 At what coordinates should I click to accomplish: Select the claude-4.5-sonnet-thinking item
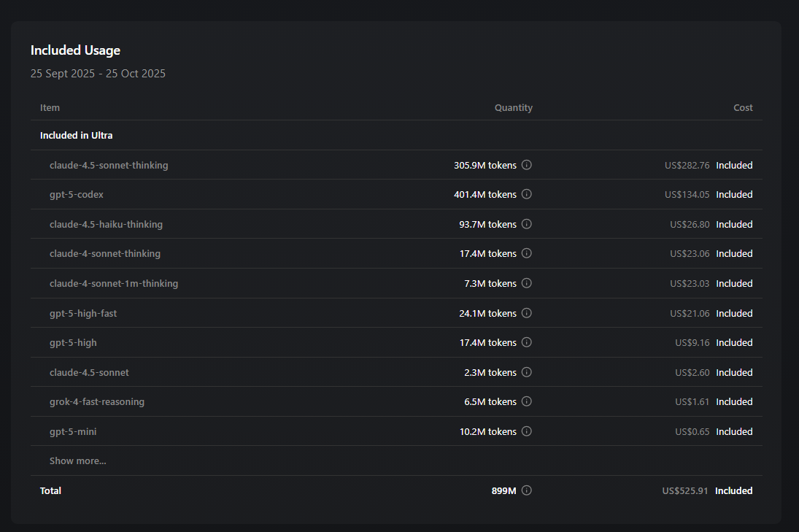109,165
